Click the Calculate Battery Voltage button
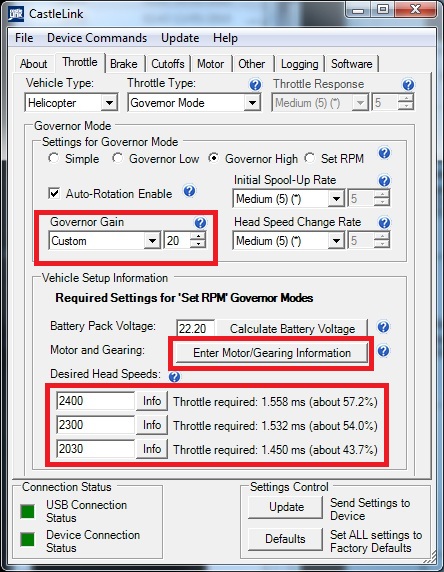The image size is (444, 572). coord(292,329)
